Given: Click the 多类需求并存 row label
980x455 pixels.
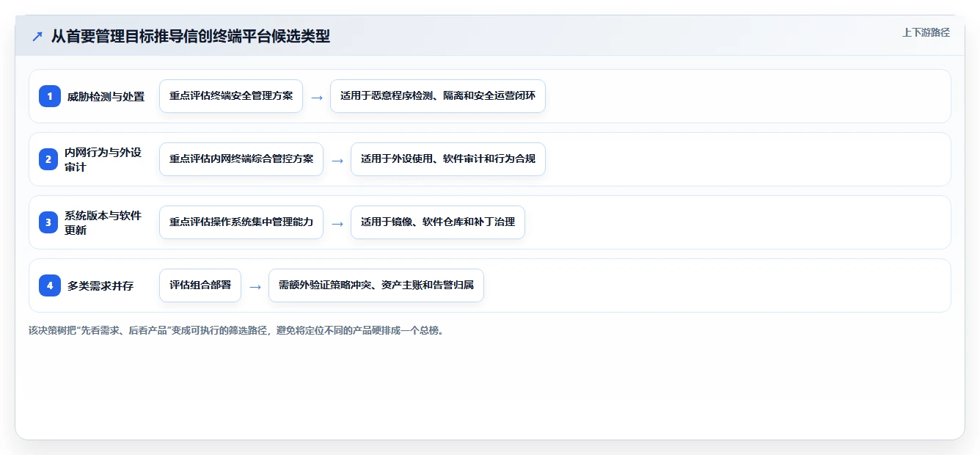Looking at the screenshot, I should (100, 285).
